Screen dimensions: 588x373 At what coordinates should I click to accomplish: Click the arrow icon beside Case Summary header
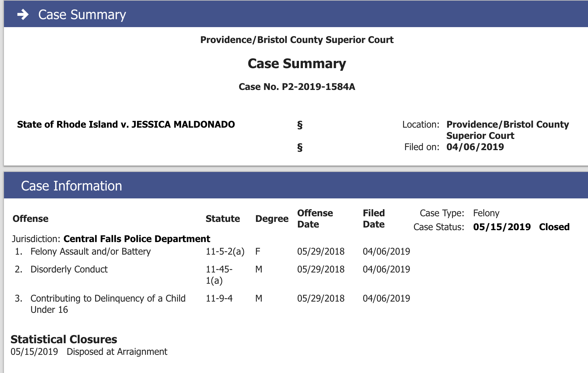[x=23, y=15]
